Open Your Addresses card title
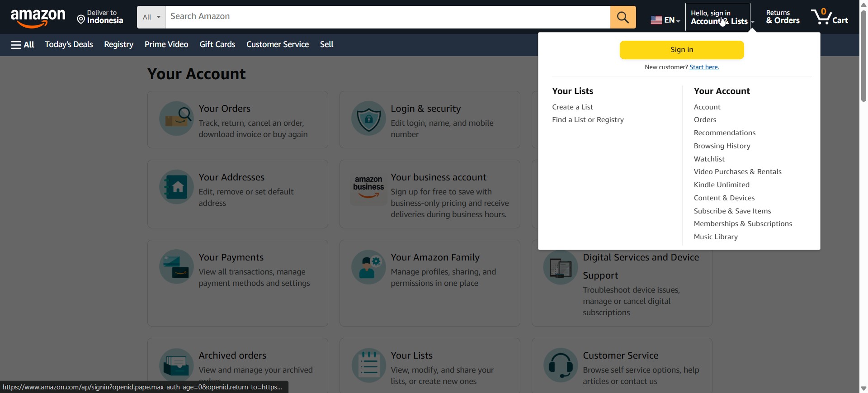Viewport: 868px width, 393px height. tap(231, 177)
